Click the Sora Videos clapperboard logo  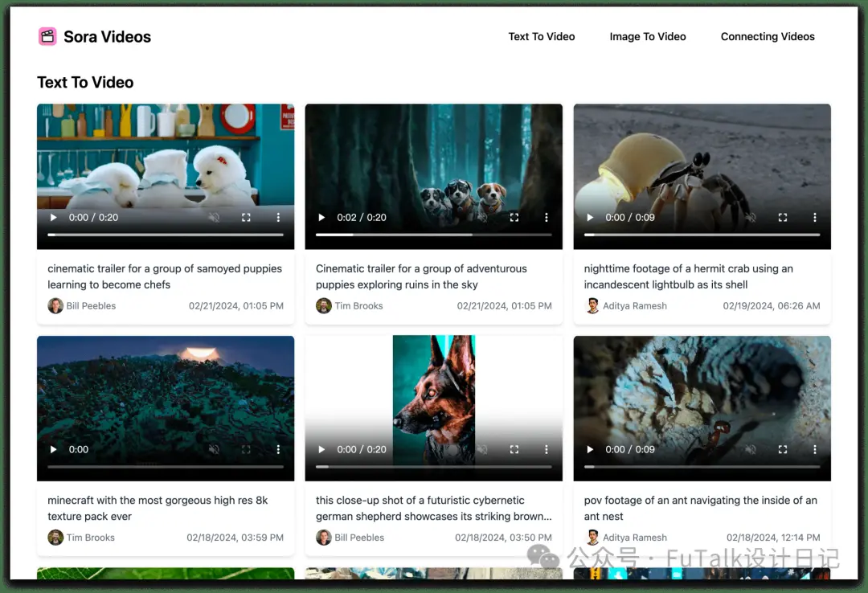coord(47,36)
